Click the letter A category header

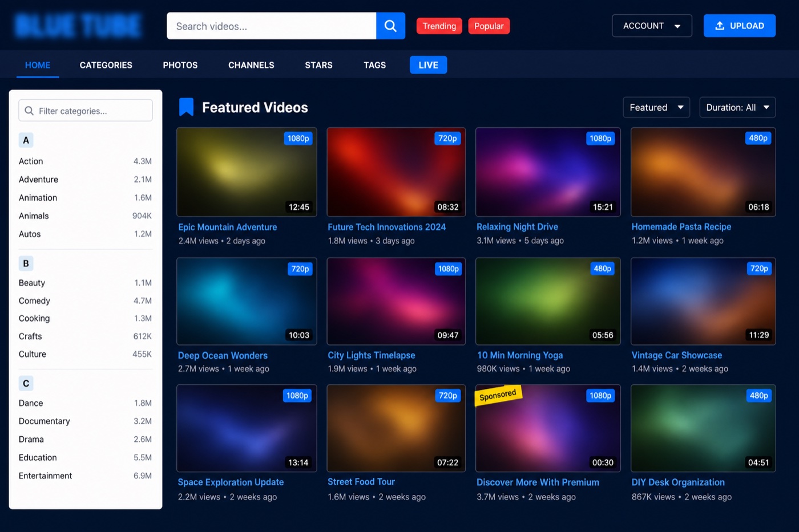(26, 140)
